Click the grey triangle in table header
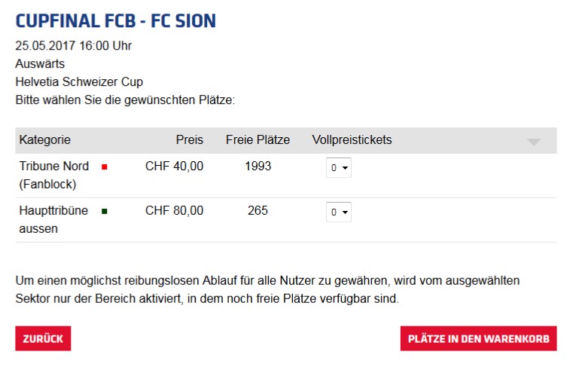 (x=534, y=142)
